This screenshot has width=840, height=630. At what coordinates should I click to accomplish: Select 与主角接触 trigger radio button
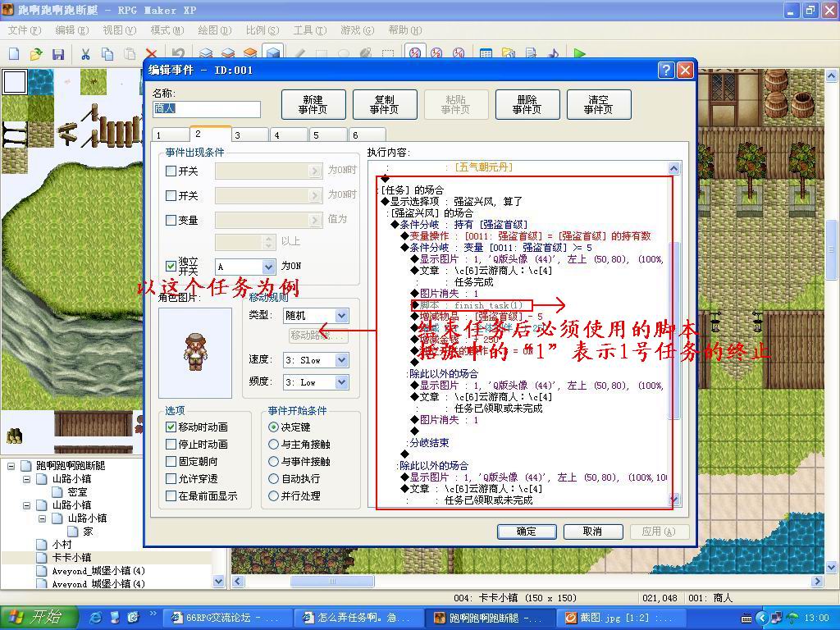tap(273, 444)
